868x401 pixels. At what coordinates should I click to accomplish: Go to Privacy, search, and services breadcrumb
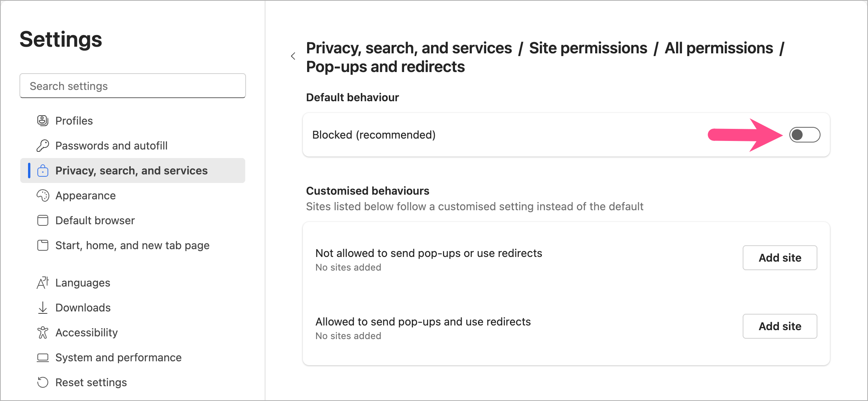click(409, 48)
